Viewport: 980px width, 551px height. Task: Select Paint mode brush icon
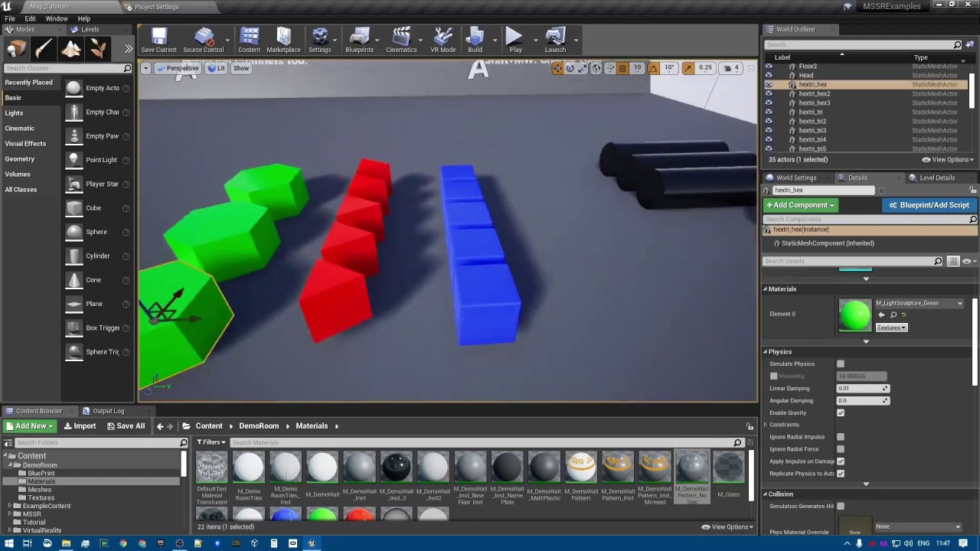coord(44,49)
